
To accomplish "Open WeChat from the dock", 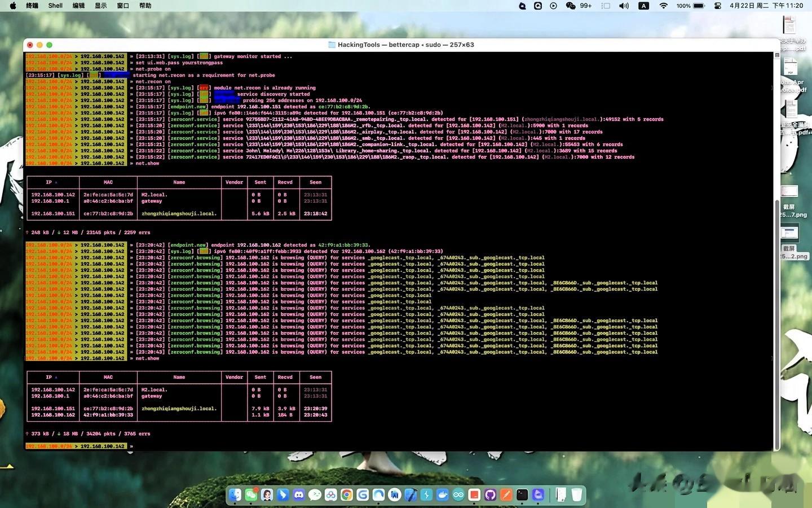I will 251,495.
